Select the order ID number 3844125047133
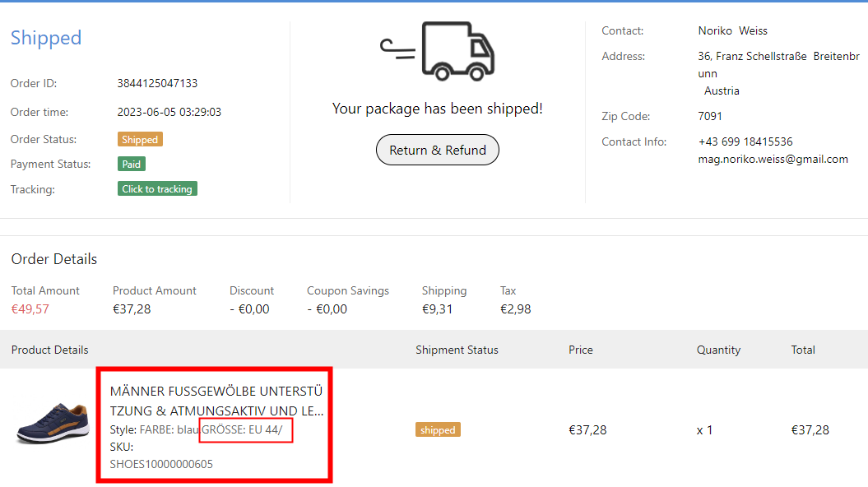This screenshot has width=868, height=487. (157, 83)
